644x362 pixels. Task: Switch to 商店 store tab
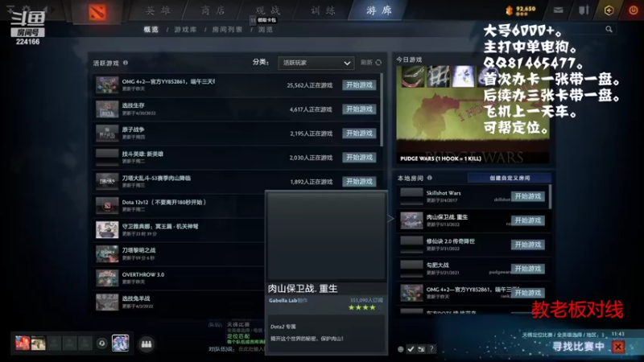click(x=213, y=10)
